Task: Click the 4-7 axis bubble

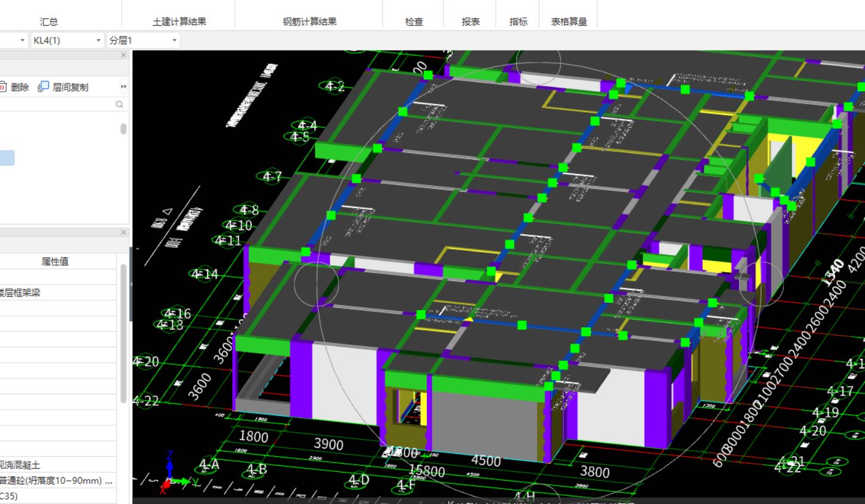Action: pyautogui.click(x=272, y=176)
